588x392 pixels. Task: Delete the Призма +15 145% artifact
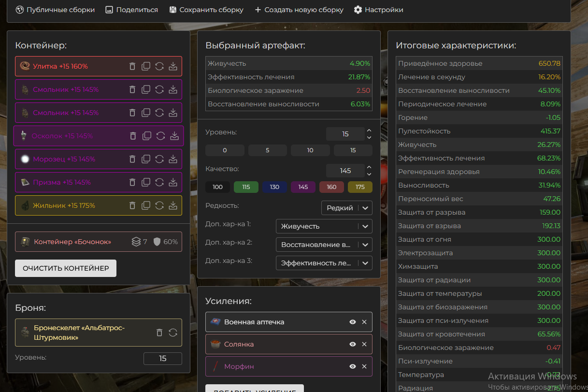point(132,182)
